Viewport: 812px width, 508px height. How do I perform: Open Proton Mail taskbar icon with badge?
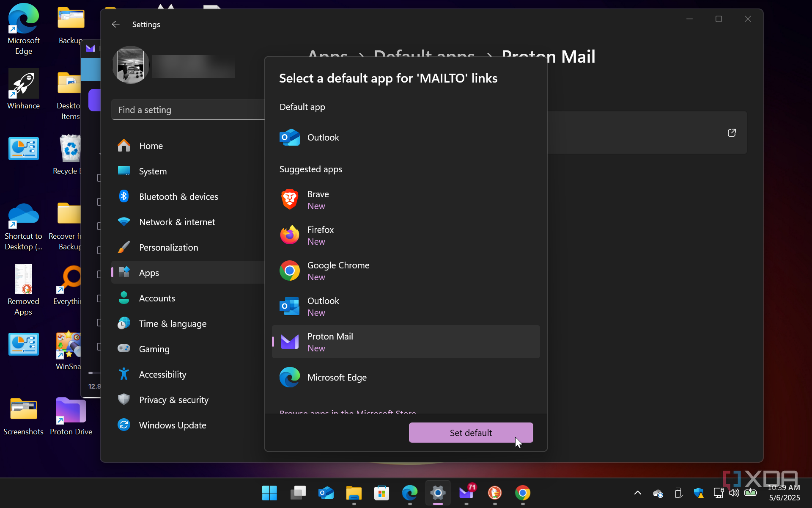point(466,493)
